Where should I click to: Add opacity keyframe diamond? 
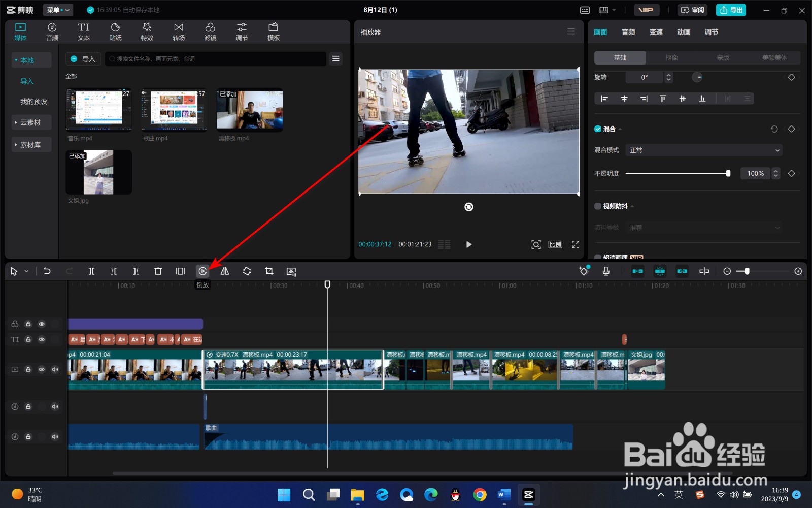click(x=791, y=173)
